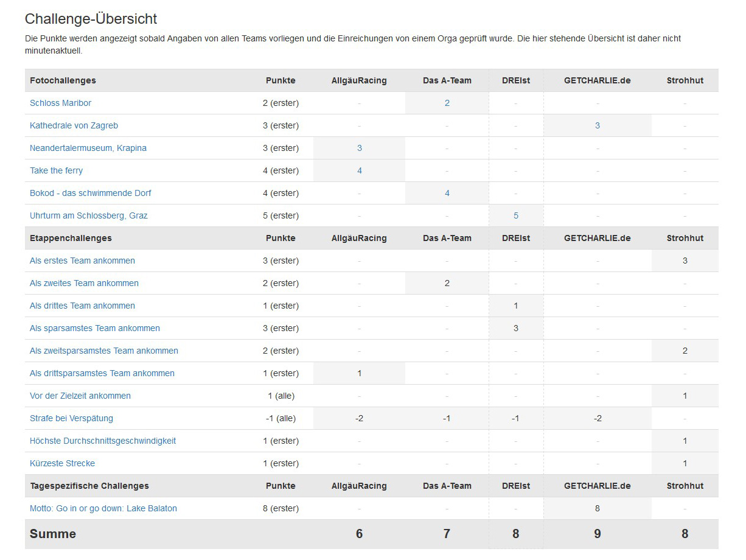
Task: Click Das A-Team score 2 for Als zweites Team ankommen
Action: 447,283
